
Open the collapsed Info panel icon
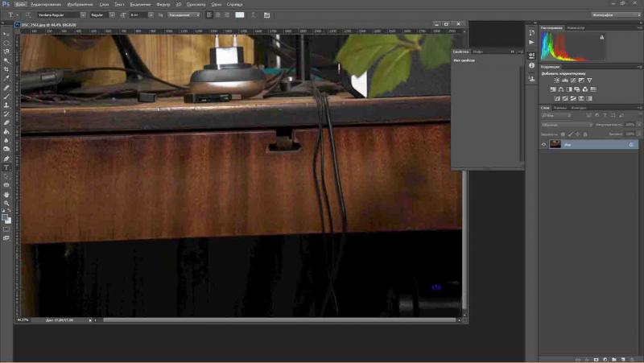(x=531, y=66)
